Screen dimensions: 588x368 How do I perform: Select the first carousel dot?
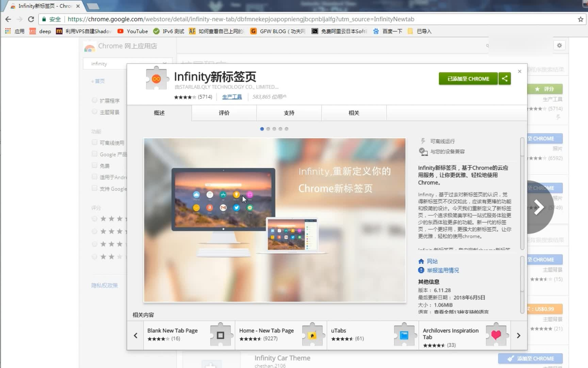[262, 129]
